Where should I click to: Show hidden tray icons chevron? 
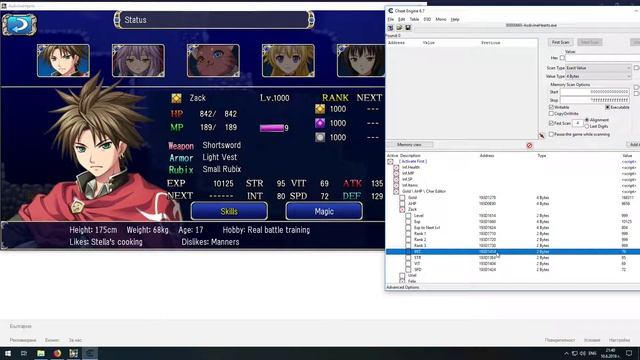pos(566,353)
